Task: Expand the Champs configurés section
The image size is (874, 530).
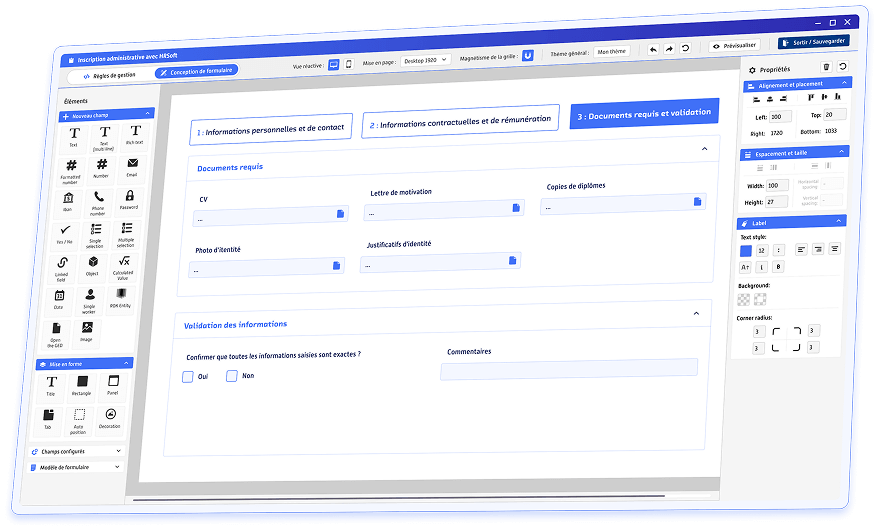Action: coord(118,450)
